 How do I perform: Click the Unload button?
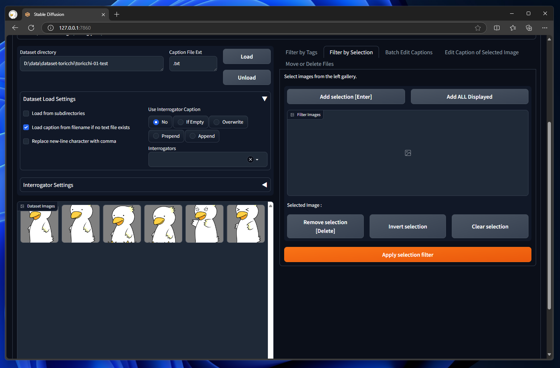tap(246, 78)
